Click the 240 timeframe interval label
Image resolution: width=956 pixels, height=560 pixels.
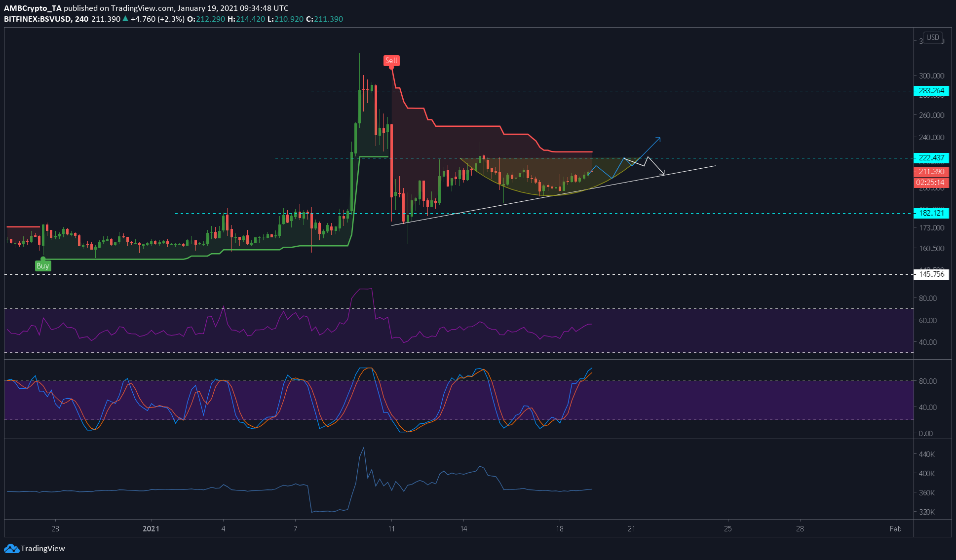pos(82,19)
